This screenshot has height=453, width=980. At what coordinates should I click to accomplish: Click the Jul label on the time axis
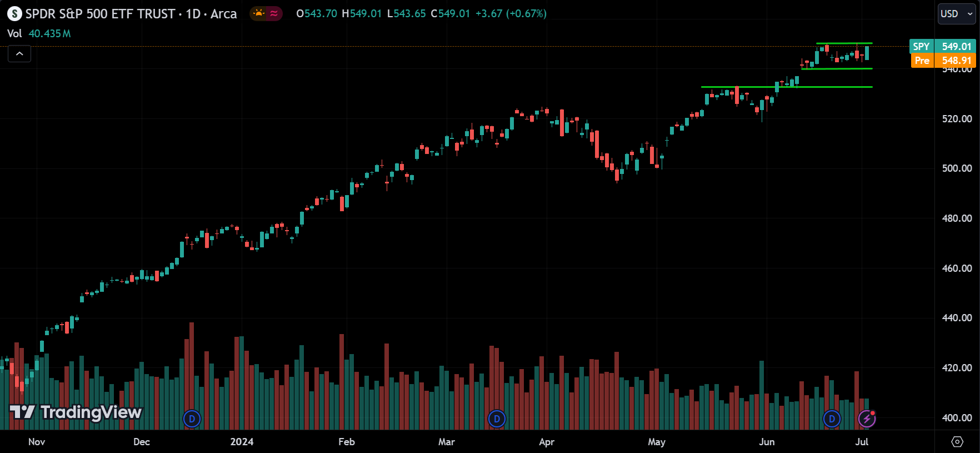tap(862, 442)
